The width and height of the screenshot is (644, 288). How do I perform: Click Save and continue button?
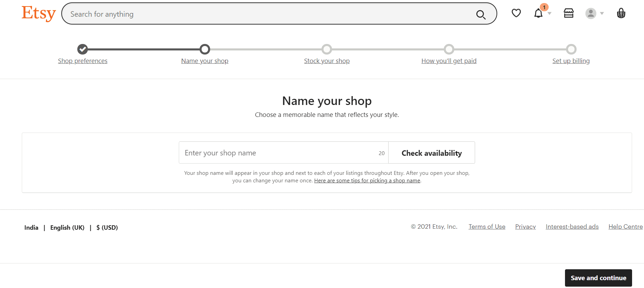598,278
